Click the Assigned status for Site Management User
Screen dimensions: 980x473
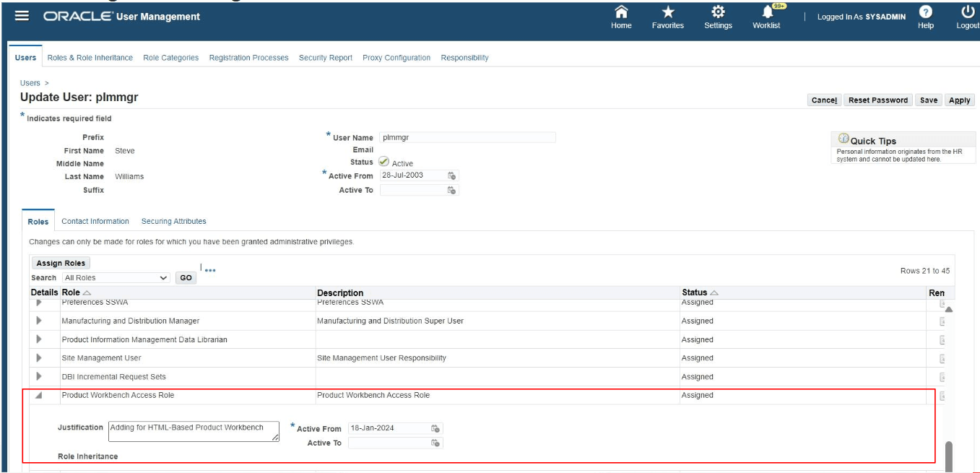698,358
